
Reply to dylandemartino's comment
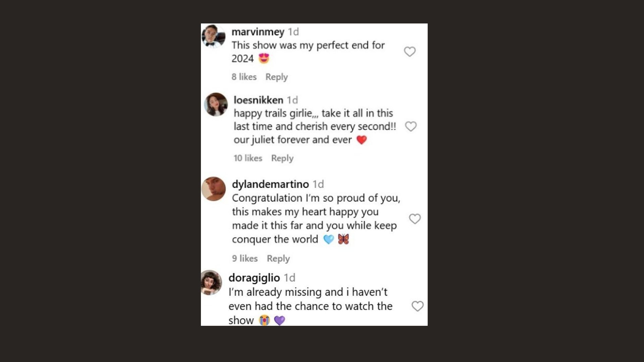coord(278,258)
